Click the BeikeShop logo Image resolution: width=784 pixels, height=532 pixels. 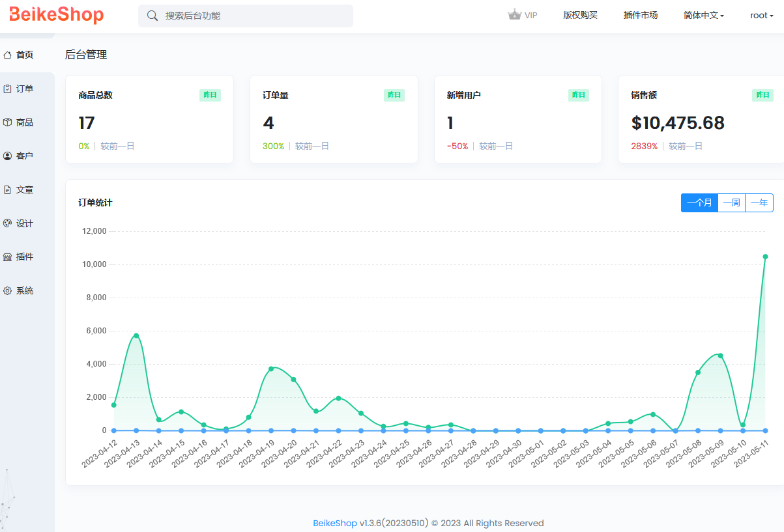pyautogui.click(x=57, y=15)
